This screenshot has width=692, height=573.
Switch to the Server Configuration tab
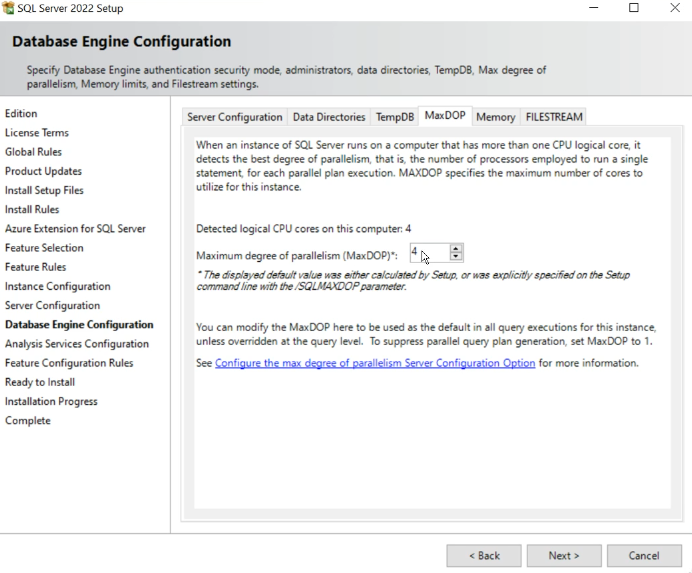(234, 117)
